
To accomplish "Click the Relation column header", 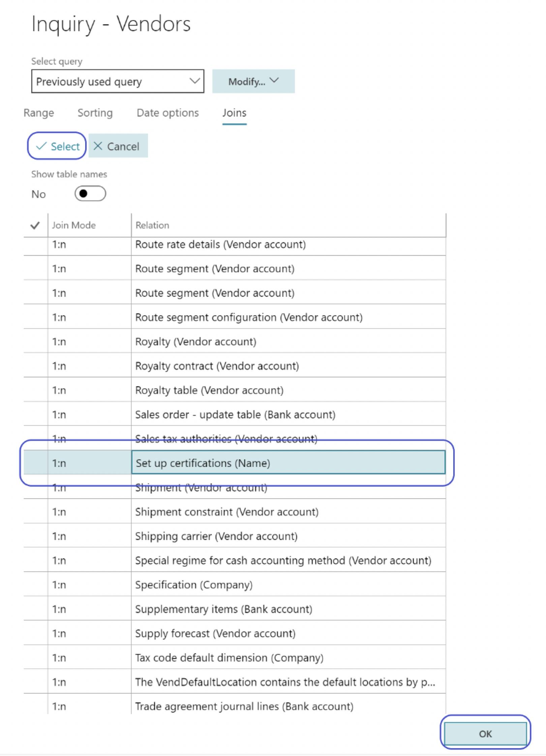I will pos(289,225).
